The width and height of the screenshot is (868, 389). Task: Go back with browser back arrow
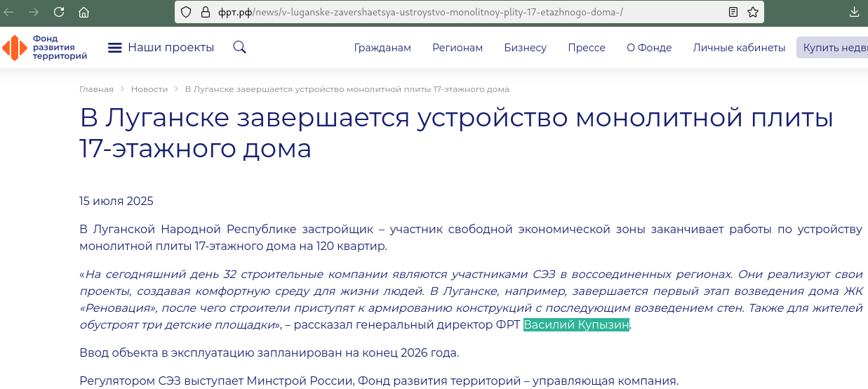[x=9, y=12]
